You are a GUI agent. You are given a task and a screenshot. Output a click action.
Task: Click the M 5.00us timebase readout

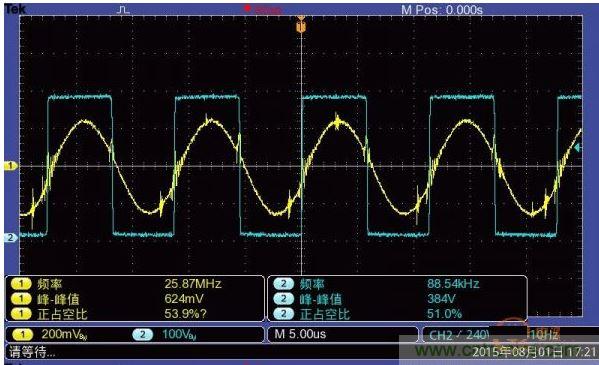[x=300, y=334]
